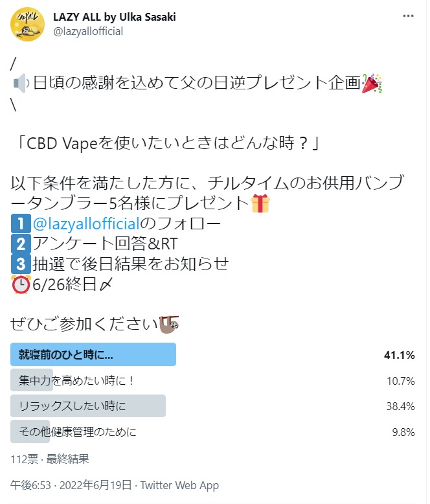430x504 pixels.
Task: Click the @lazyallofficial handle under the name
Action: point(88,32)
